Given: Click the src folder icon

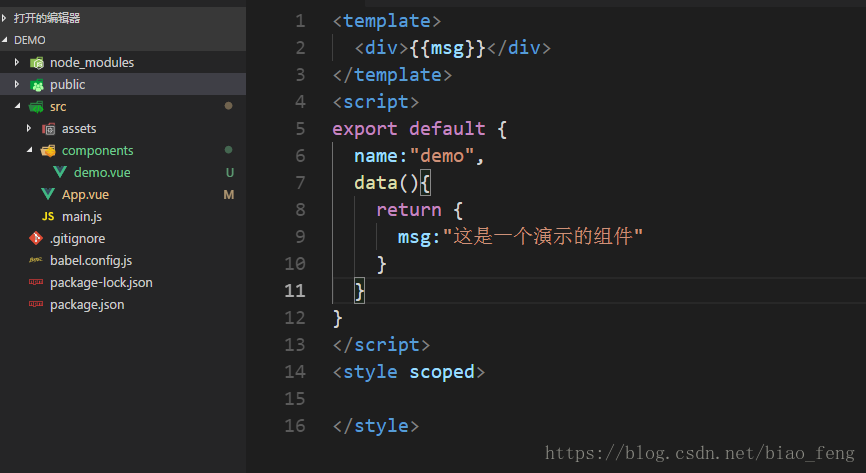Looking at the screenshot, I should coord(36,107).
